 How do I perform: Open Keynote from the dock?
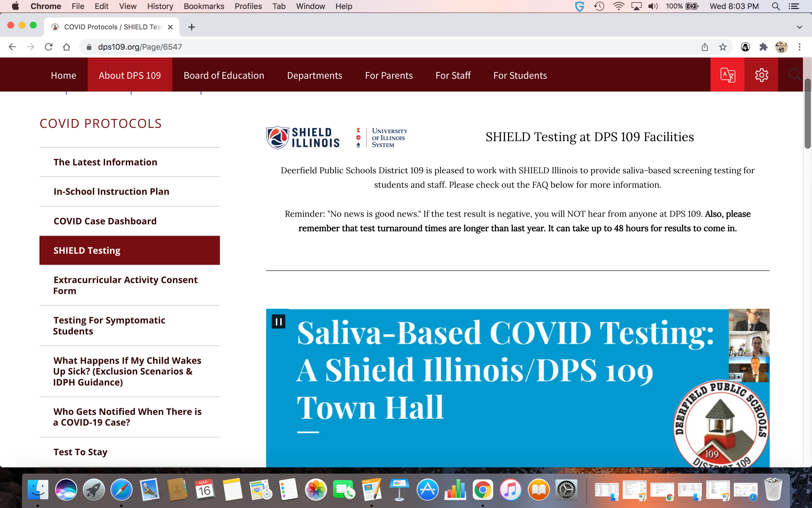click(399, 490)
